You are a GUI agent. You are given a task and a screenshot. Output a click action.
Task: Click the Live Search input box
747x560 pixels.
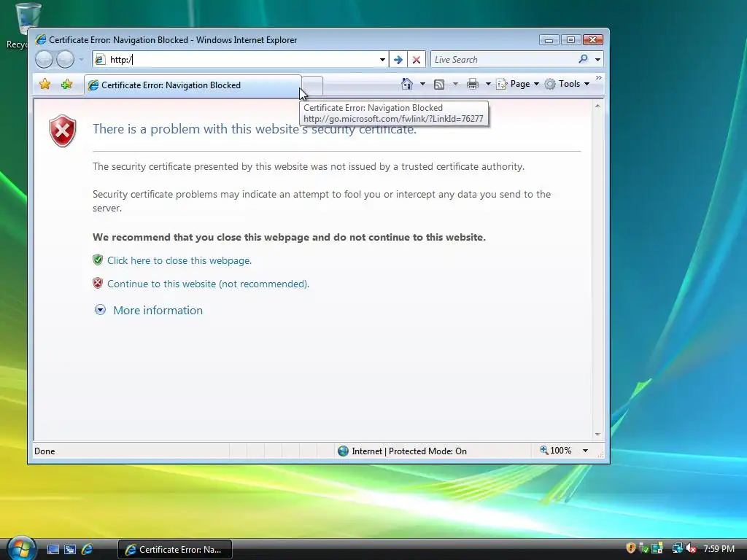(503, 60)
